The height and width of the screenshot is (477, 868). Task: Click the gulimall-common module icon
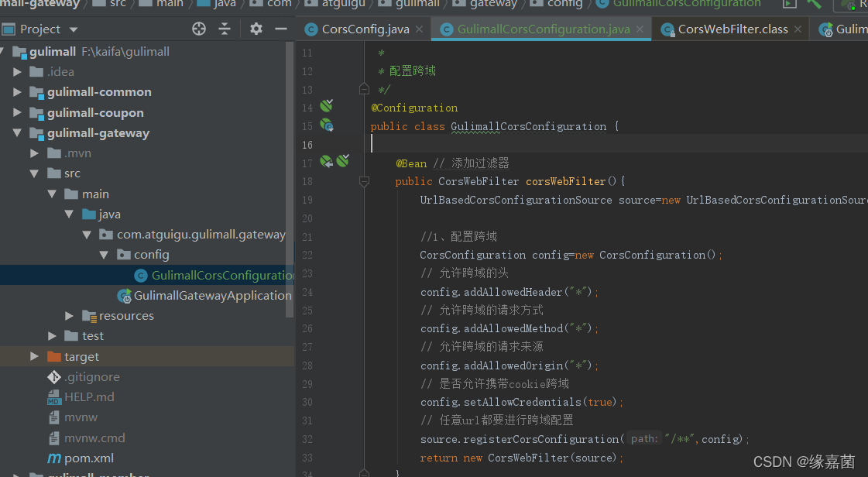pos(37,92)
